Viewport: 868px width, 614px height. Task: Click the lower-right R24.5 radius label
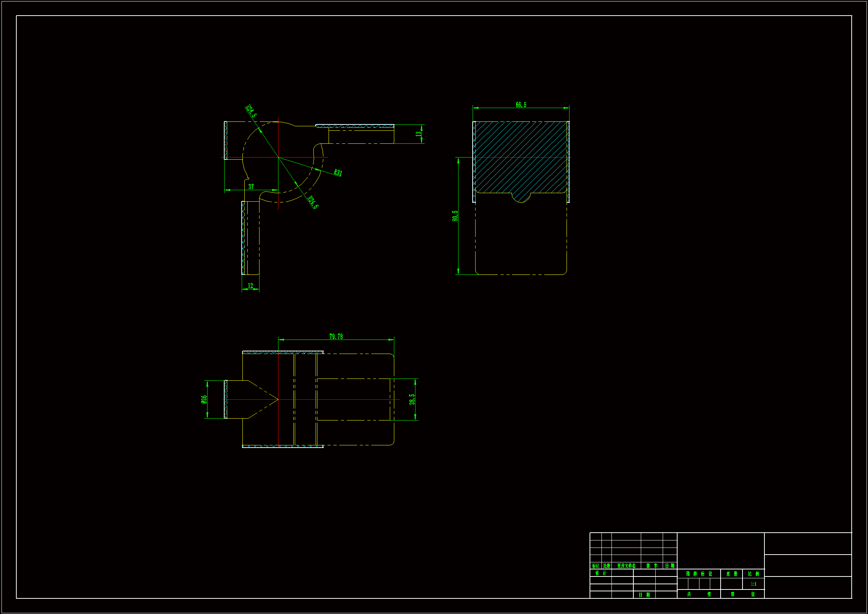click(x=313, y=202)
